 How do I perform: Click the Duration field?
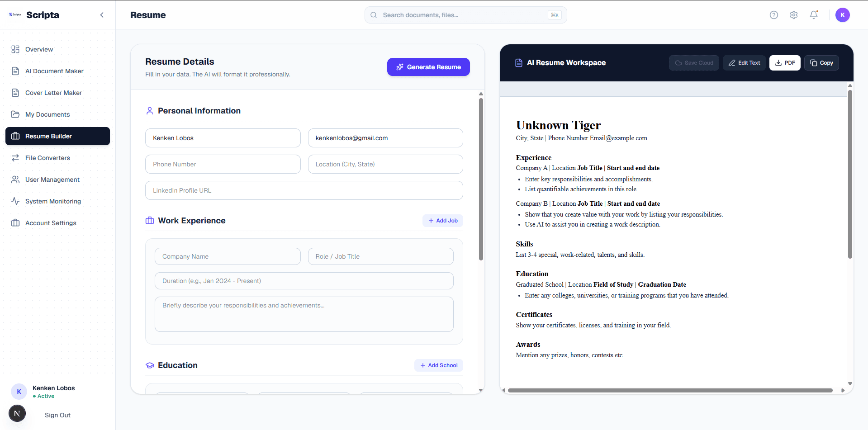304,281
